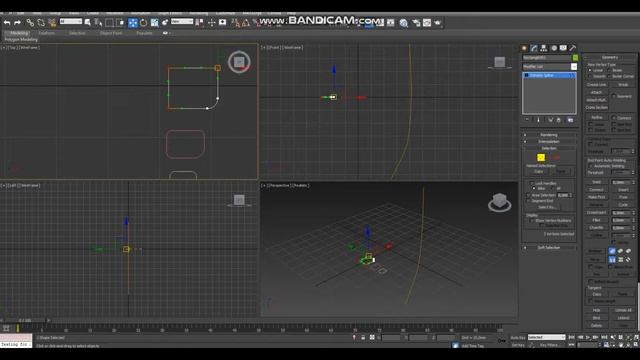Select the Bezier vertex type radio button
Screen dimensions: 640x360
[x=609, y=71]
